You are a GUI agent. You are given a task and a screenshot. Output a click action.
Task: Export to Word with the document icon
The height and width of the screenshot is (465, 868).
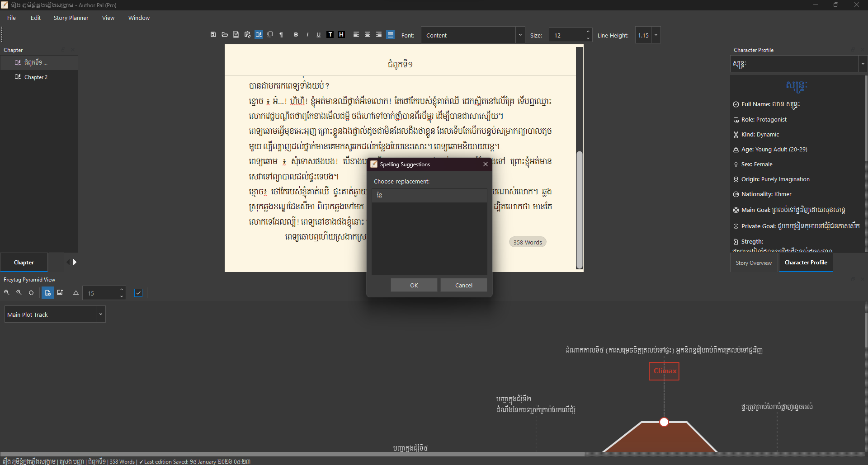pos(236,34)
